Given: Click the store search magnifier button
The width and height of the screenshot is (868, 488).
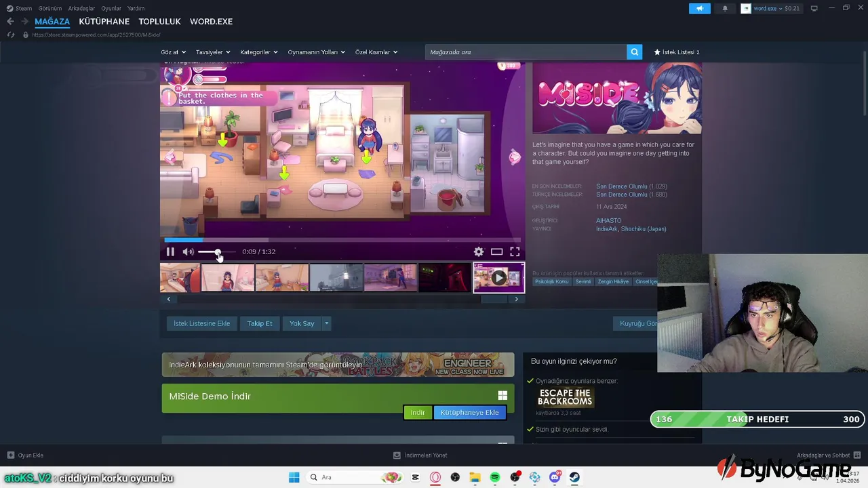Looking at the screenshot, I should 634,52.
